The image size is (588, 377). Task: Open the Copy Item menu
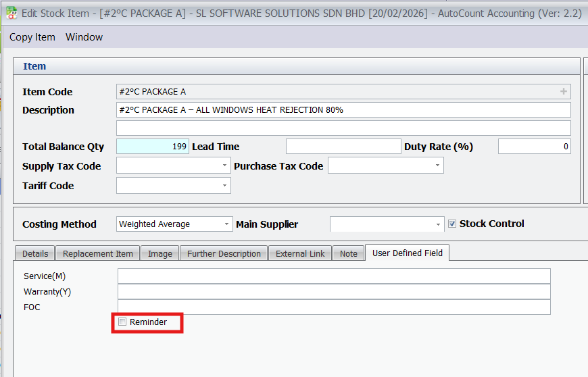32,37
